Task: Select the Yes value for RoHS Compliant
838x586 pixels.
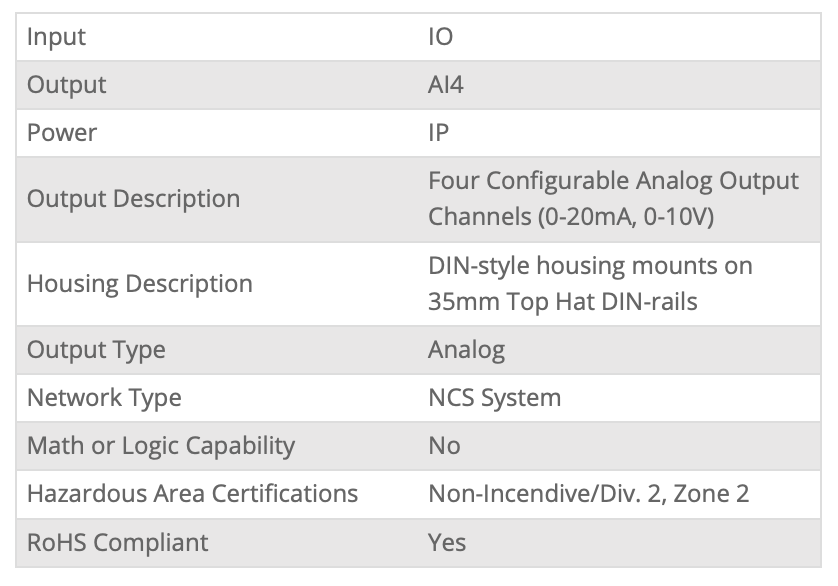Action: click(447, 543)
